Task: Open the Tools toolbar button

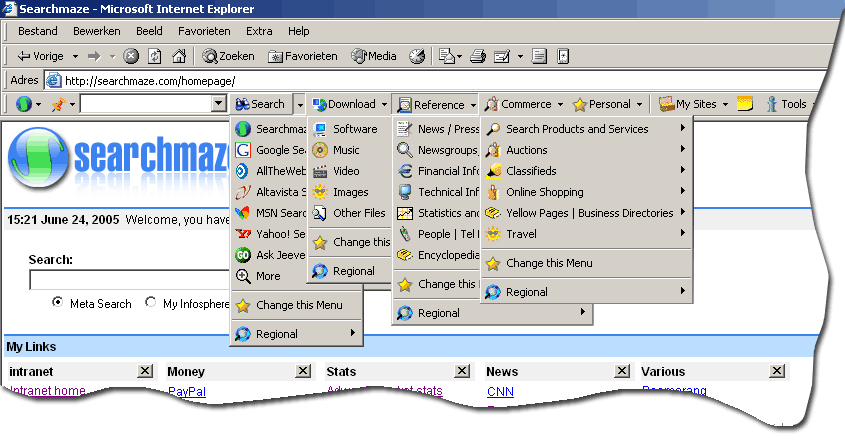Action: [x=787, y=104]
